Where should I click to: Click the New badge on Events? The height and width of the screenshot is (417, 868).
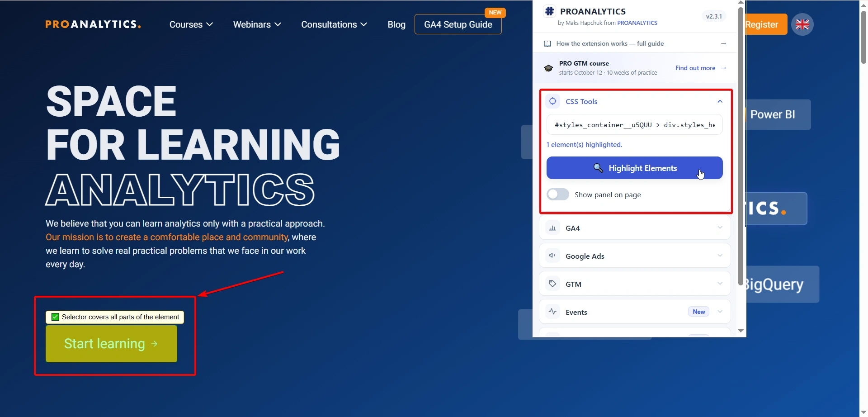698,312
